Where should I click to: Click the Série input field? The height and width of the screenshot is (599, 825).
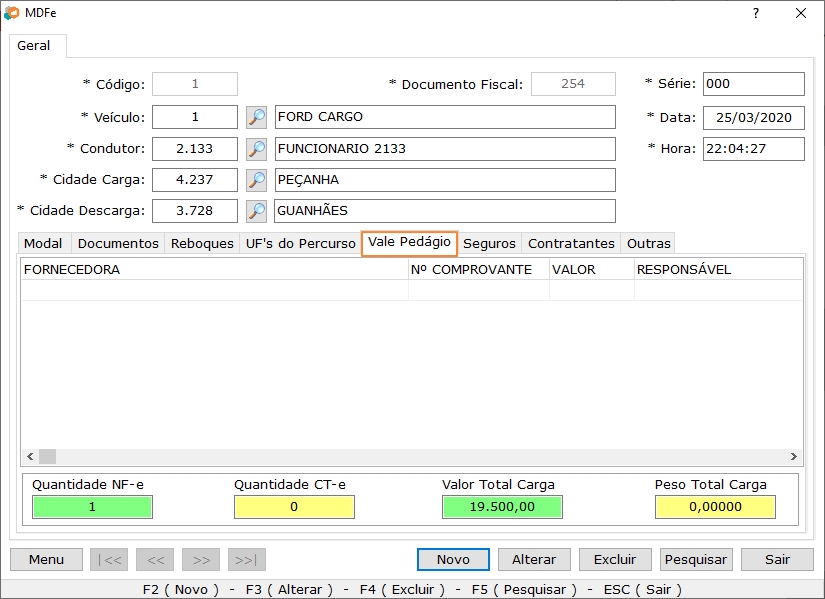tap(753, 85)
